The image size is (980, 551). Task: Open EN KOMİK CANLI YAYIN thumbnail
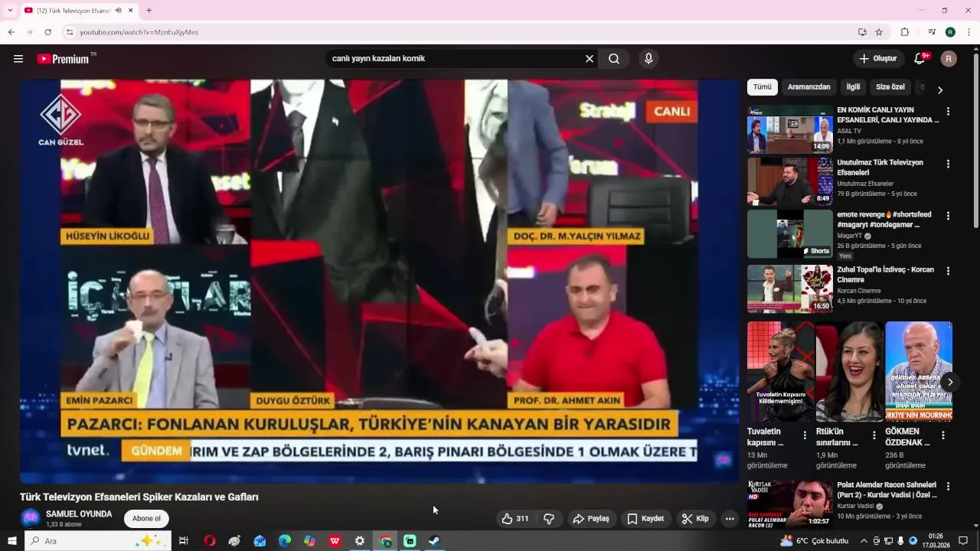tap(790, 129)
